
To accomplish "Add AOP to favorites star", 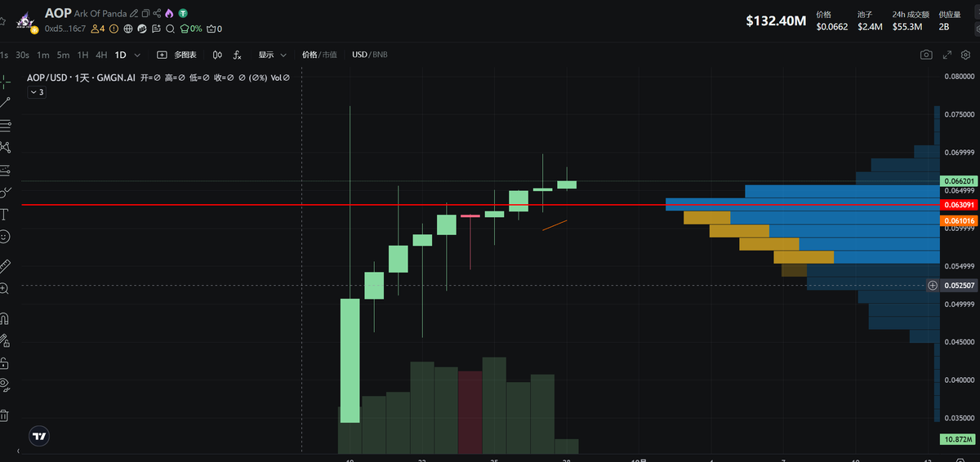I will 2,21.
